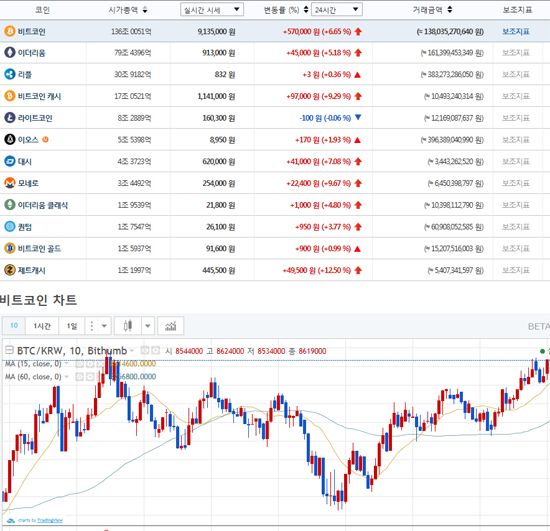Click first icon after BTC/KRW legend title
This screenshot has height=531, width=550.
coord(144,350)
